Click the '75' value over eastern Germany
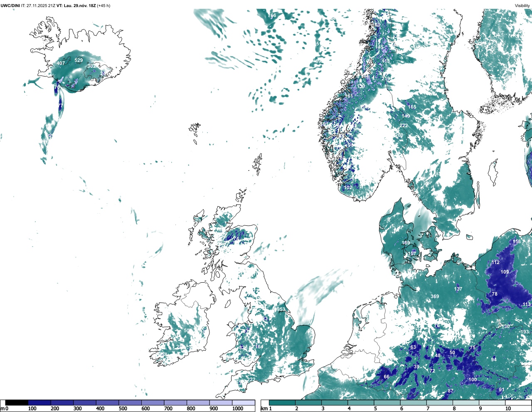532x412 pixels. point(473,348)
